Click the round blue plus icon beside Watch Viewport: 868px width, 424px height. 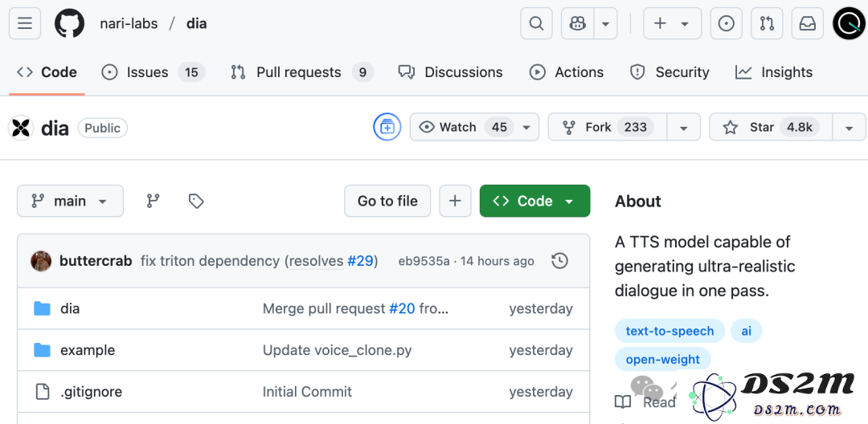click(387, 127)
